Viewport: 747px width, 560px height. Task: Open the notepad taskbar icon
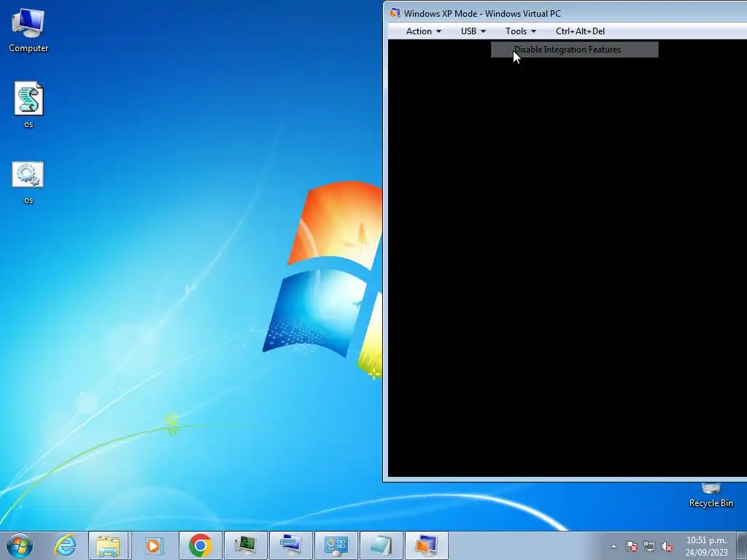point(381,545)
